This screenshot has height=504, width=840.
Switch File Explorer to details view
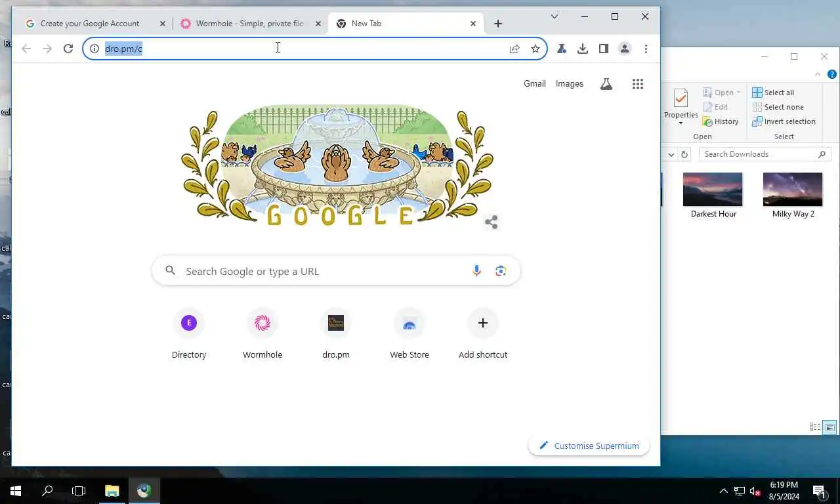point(815,427)
